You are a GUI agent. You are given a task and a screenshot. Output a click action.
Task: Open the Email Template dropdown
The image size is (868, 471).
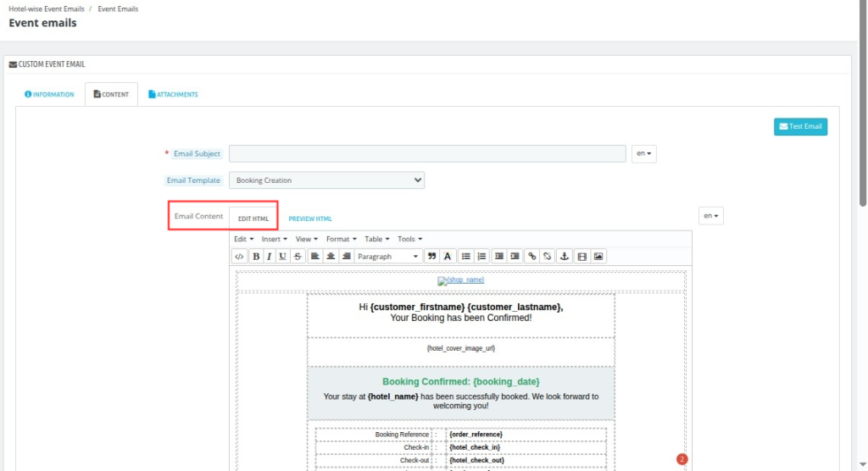(326, 180)
